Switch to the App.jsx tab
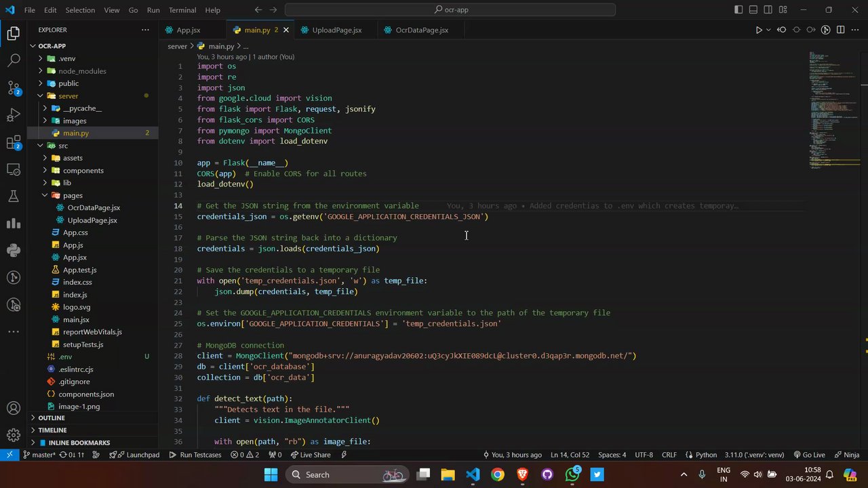The height and width of the screenshot is (488, 868). point(188,30)
